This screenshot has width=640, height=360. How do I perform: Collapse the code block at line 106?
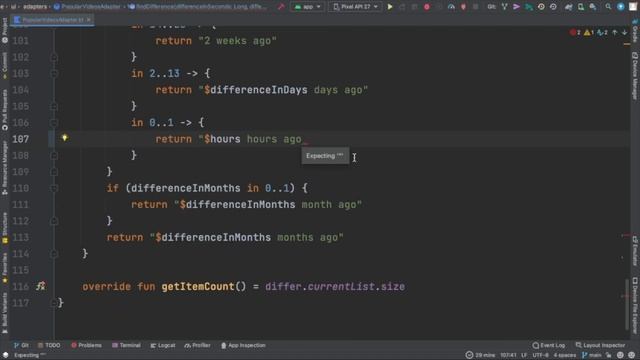pyautogui.click(x=54, y=122)
